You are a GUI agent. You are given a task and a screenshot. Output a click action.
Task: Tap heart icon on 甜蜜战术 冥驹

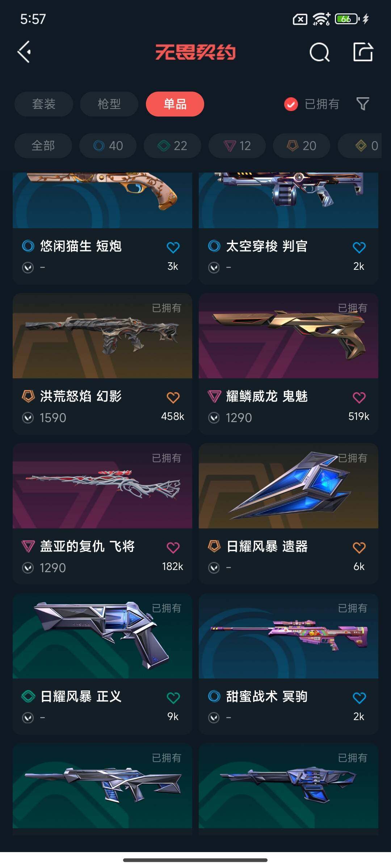pyautogui.click(x=359, y=698)
